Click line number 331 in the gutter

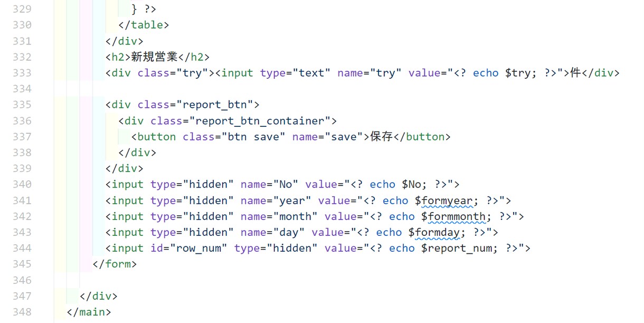tap(22, 41)
